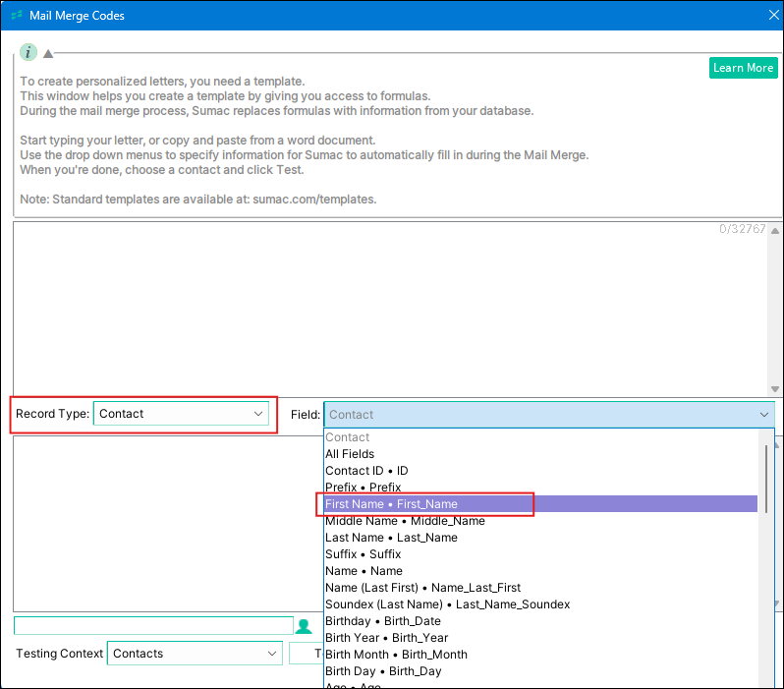Select Contact ID • ID option
The width and height of the screenshot is (784, 689).
[x=366, y=471]
